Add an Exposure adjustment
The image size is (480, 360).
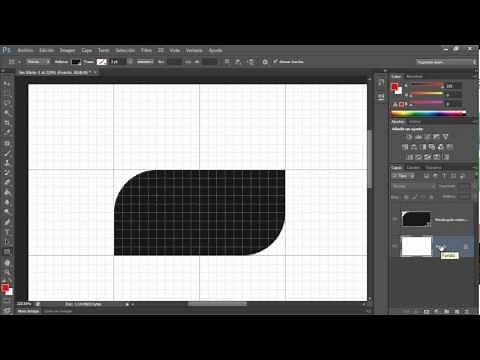pyautogui.click(x=436, y=137)
